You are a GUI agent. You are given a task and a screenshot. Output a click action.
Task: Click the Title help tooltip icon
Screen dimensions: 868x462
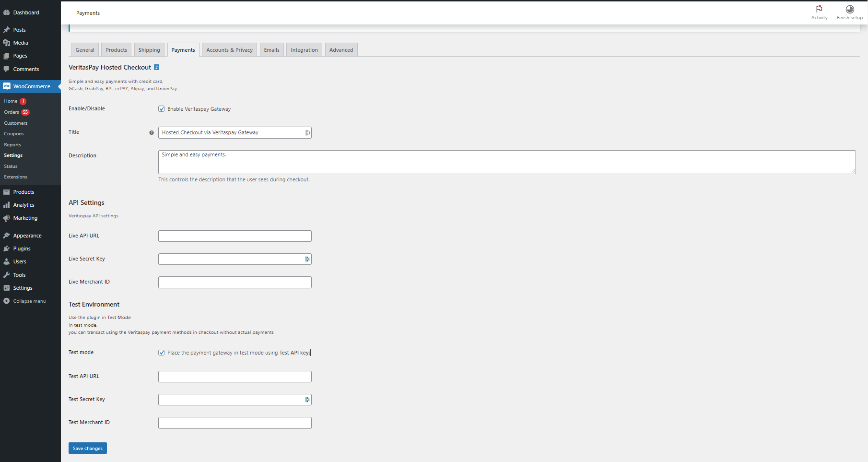(x=152, y=133)
